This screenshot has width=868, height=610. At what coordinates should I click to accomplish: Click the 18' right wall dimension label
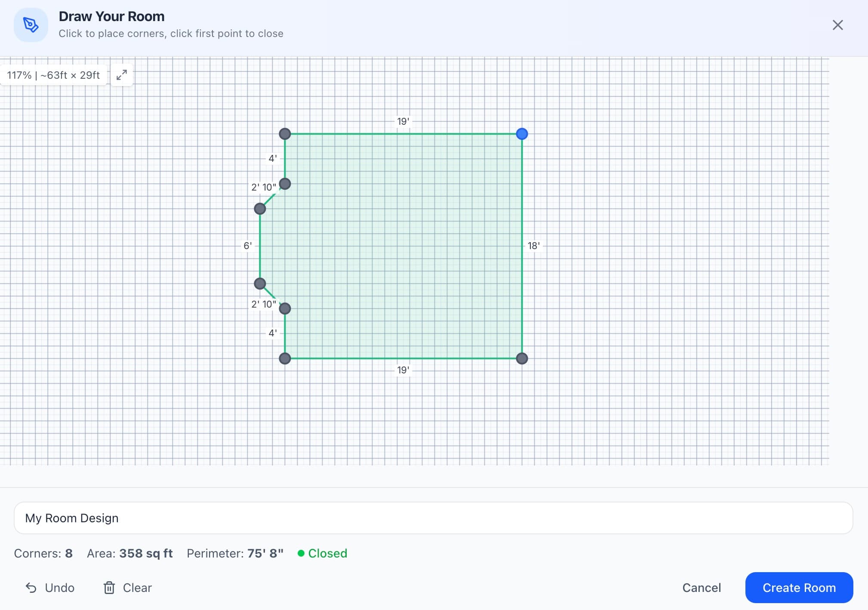(x=533, y=246)
